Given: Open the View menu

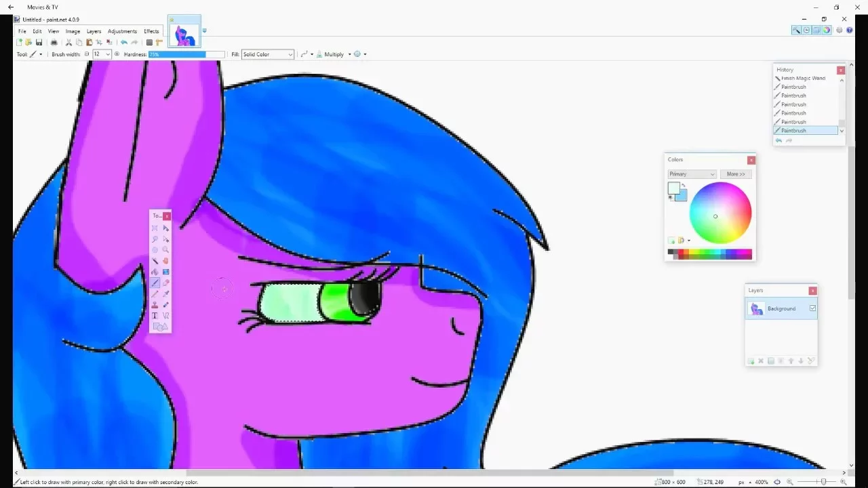Looking at the screenshot, I should [x=54, y=31].
